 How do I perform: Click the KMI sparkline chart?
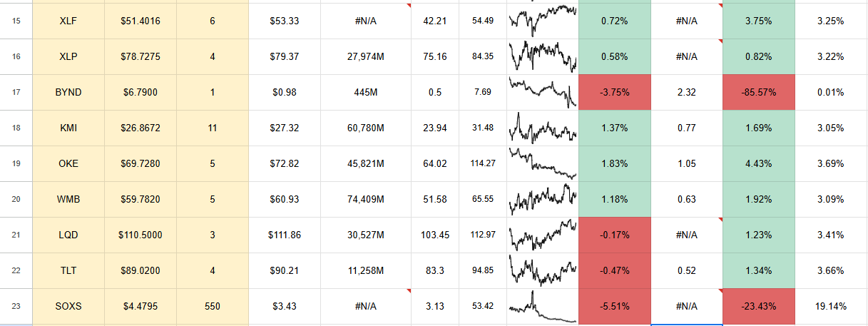[x=543, y=128]
